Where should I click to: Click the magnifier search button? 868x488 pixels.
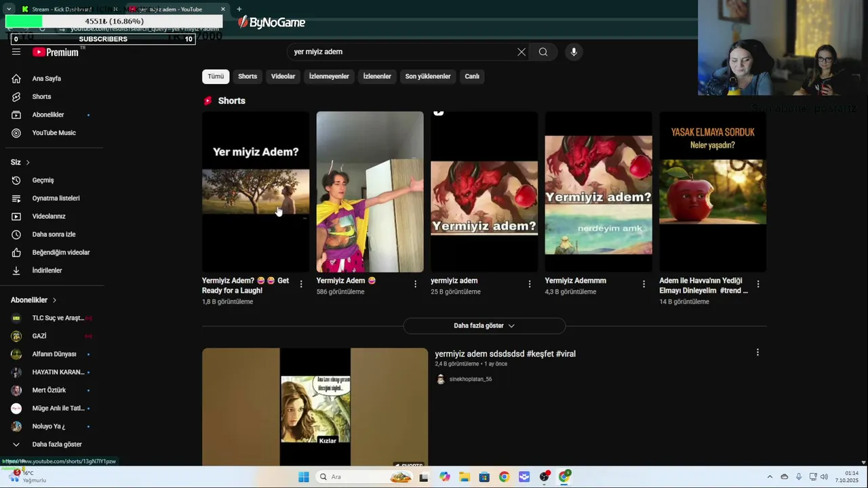[543, 52]
